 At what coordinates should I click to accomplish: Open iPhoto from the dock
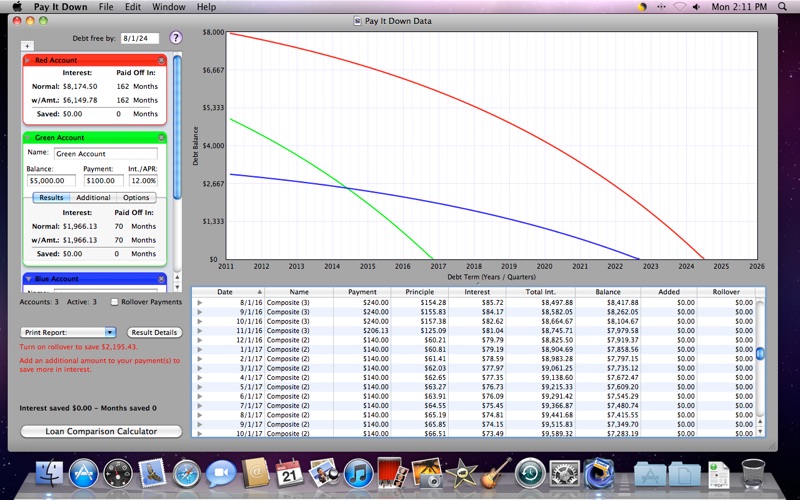coord(427,472)
